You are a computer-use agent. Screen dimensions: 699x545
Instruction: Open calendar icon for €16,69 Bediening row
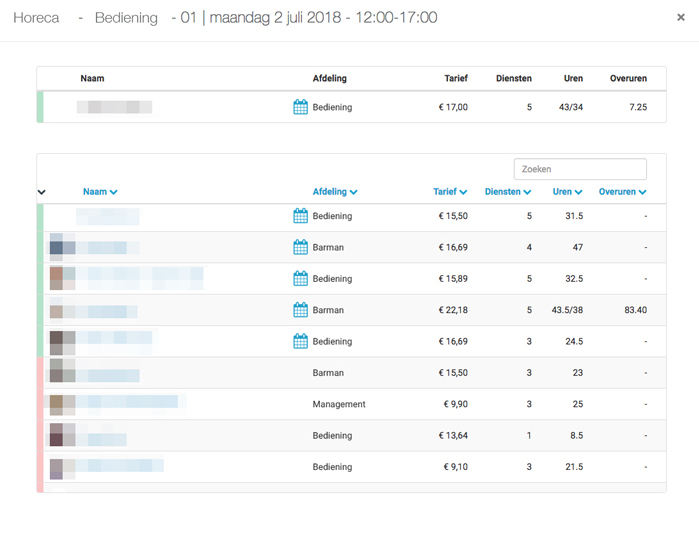pos(300,341)
